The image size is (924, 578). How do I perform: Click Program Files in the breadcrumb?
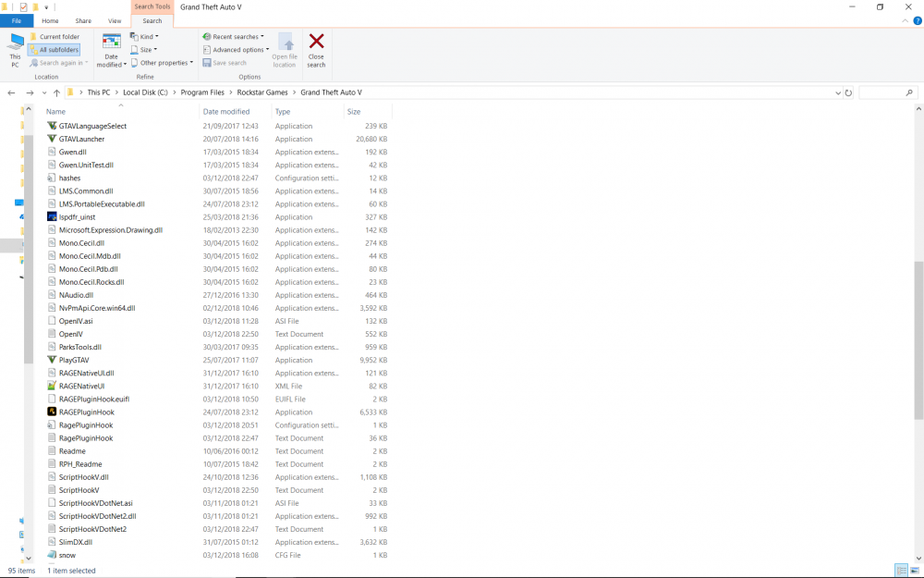click(202, 92)
